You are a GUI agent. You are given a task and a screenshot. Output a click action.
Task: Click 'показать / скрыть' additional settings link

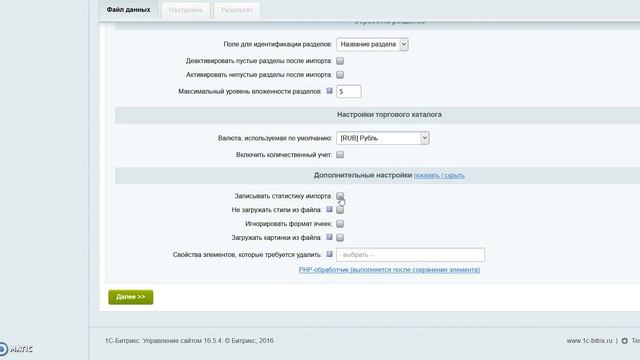(439, 175)
